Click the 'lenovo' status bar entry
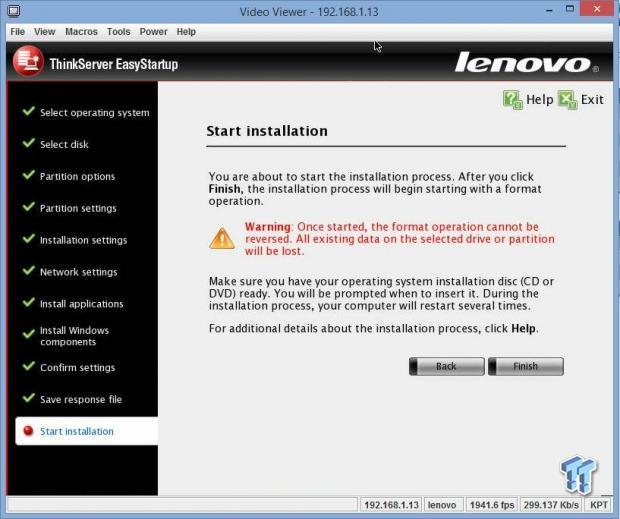The image size is (620, 519). click(x=442, y=505)
